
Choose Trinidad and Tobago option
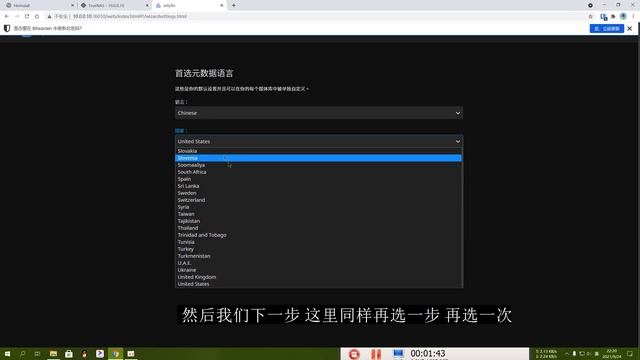(x=318, y=235)
